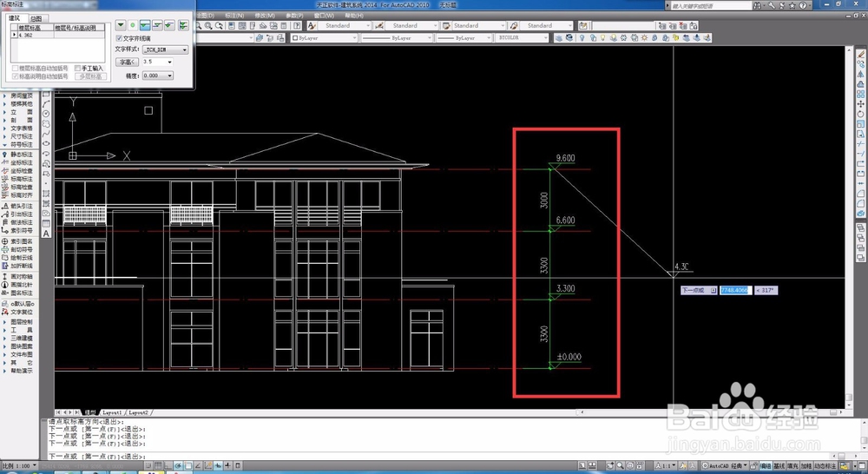Open the 精度 0.000 precision dropdown
Image resolution: width=868 pixels, height=474 pixels.
click(158, 76)
